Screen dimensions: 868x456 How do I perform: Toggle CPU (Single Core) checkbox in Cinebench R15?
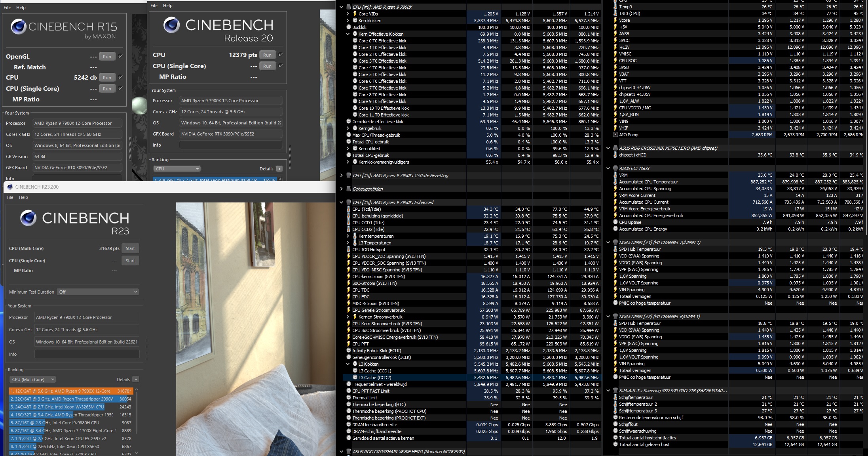(x=121, y=88)
